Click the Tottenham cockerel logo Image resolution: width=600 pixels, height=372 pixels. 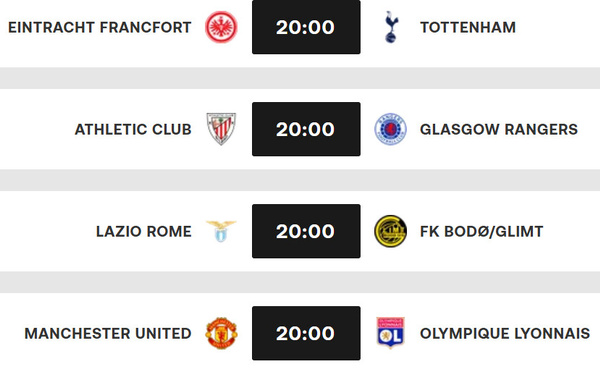391,27
